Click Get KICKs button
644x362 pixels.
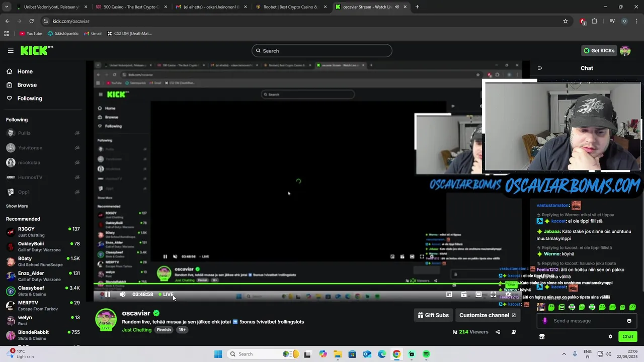click(599, 51)
